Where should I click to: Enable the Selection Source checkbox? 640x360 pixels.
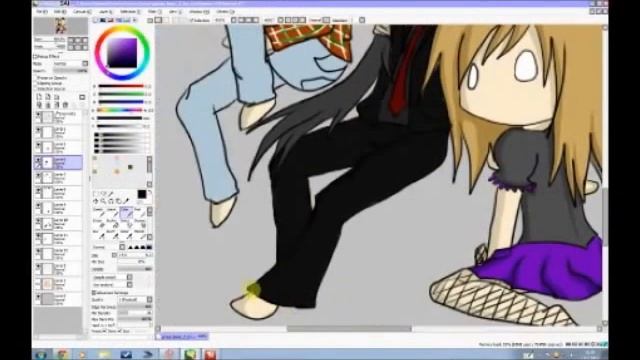[36, 88]
